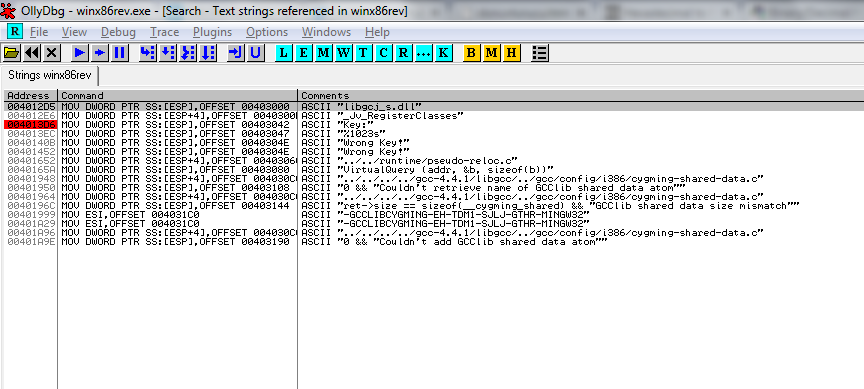Select "Couldn't add GCClib shared data atom" string
Screen dimensions: 864x389
pyautogui.click(x=472, y=242)
